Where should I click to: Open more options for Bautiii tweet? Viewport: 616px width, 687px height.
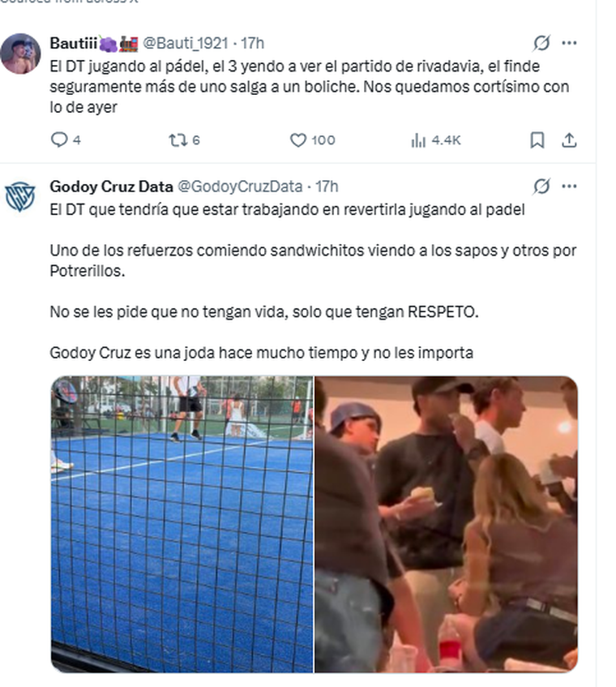[569, 43]
